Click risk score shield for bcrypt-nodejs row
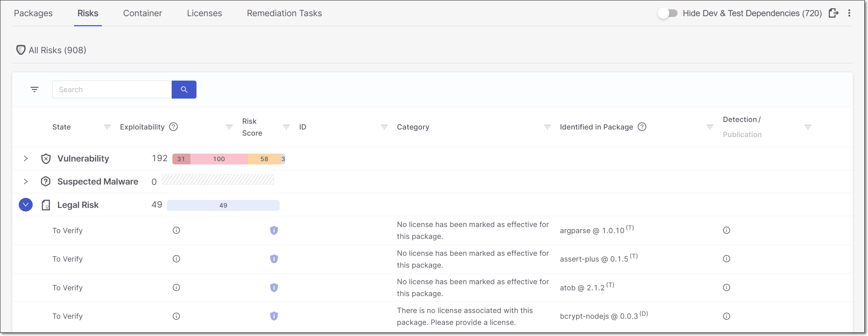This screenshot has height=336, width=868. (x=274, y=316)
